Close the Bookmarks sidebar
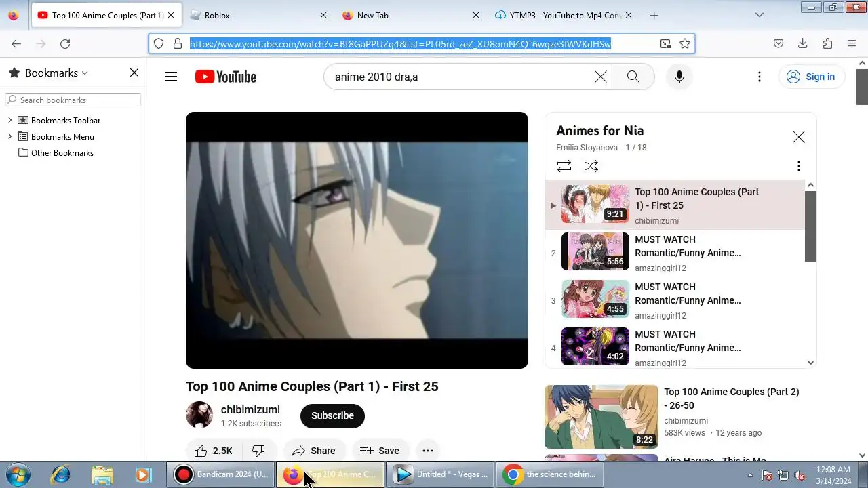The width and height of the screenshot is (868, 488). (x=134, y=73)
